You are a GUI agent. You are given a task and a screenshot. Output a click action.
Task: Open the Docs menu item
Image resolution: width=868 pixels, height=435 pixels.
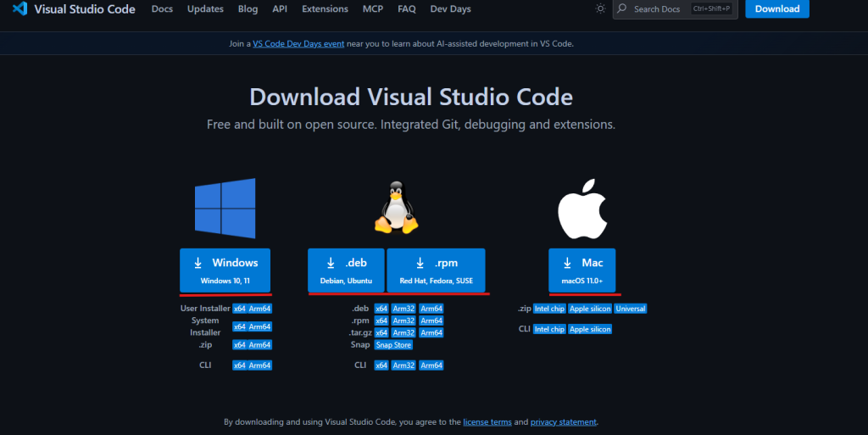(x=162, y=9)
